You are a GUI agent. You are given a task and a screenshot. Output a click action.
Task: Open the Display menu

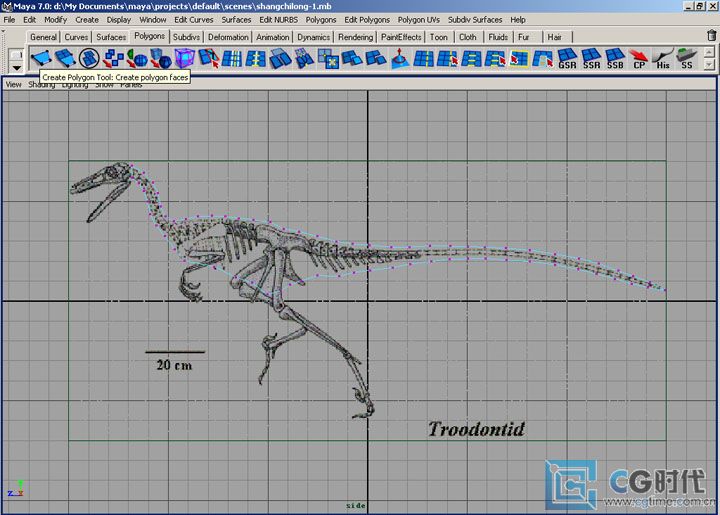[119, 20]
